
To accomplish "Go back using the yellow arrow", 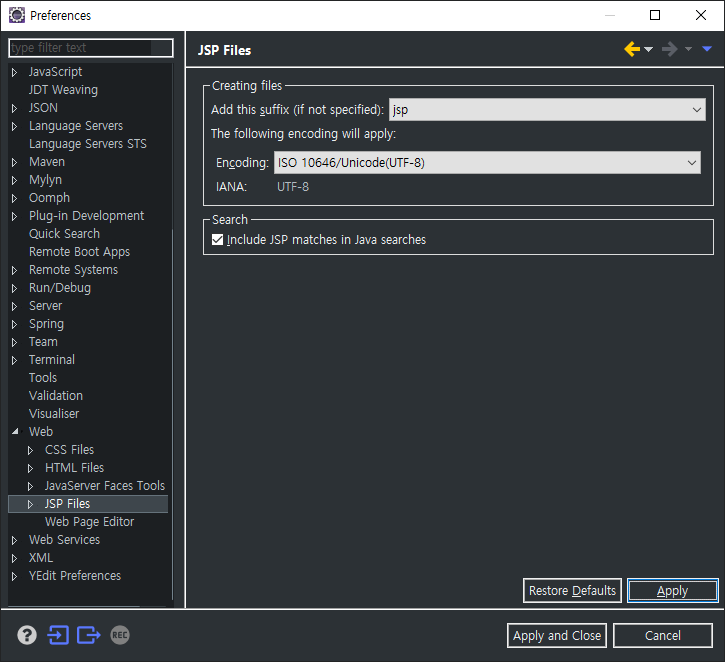I will (x=632, y=49).
